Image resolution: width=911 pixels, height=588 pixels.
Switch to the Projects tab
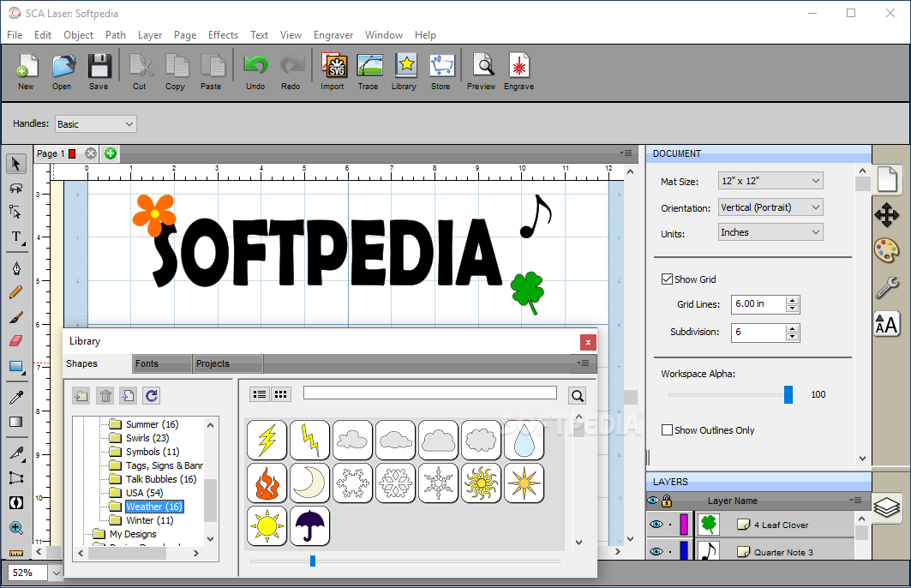228,363
